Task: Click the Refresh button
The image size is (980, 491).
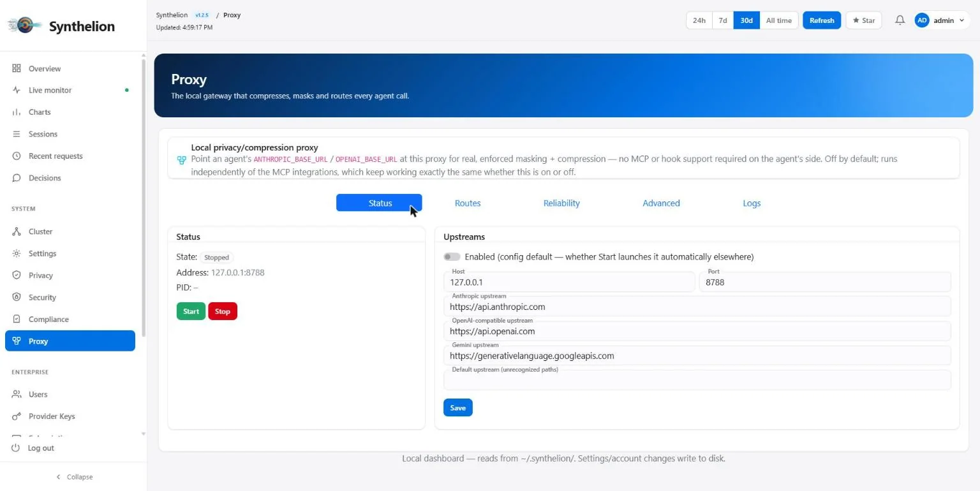Action: (x=822, y=20)
